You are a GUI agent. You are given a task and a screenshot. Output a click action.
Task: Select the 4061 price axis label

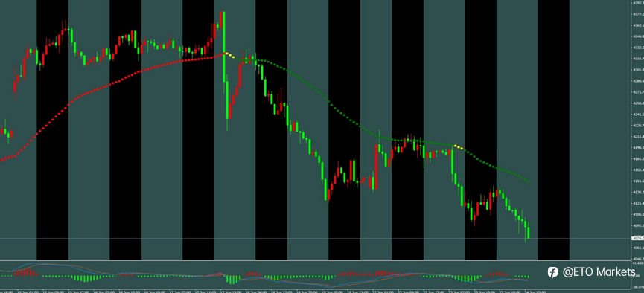639,248
